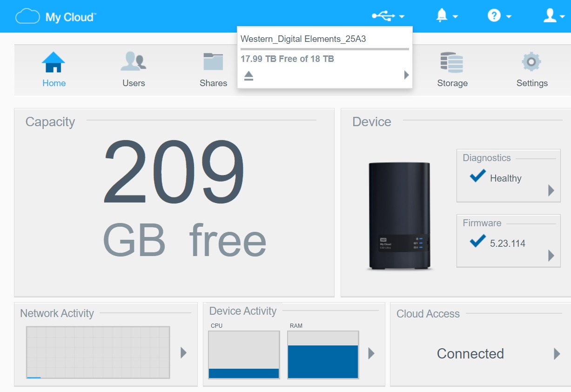Open the Users tab

(134, 70)
